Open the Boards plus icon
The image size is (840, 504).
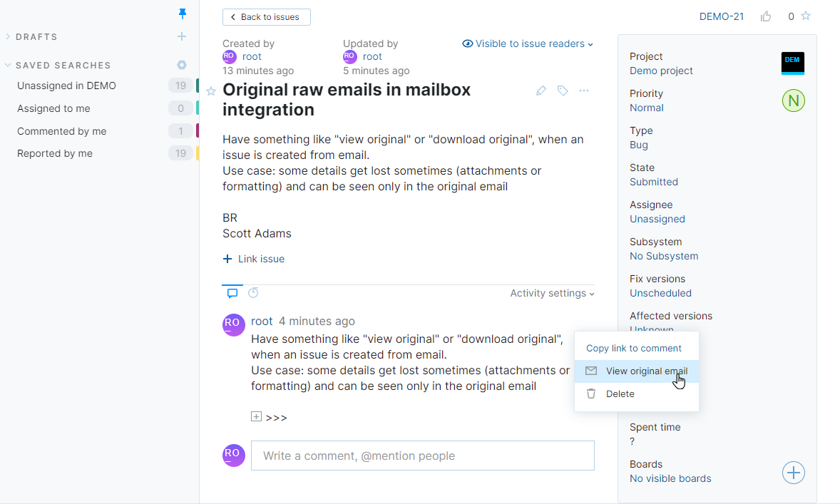point(793,473)
